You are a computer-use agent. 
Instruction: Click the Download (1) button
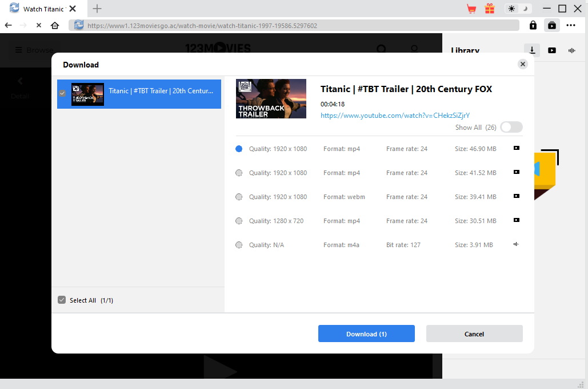pyautogui.click(x=366, y=334)
